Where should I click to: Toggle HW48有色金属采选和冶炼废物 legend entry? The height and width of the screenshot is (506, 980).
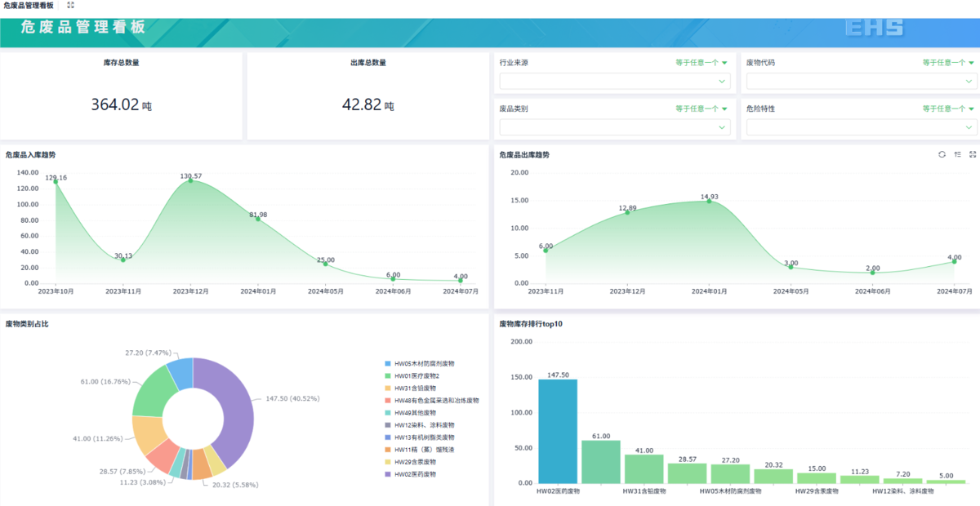tap(432, 400)
